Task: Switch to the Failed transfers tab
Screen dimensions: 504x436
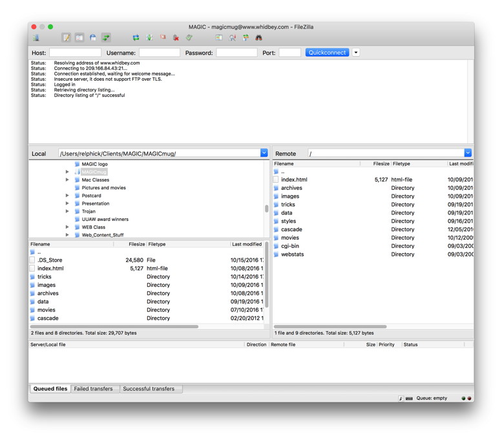Action: [93, 389]
